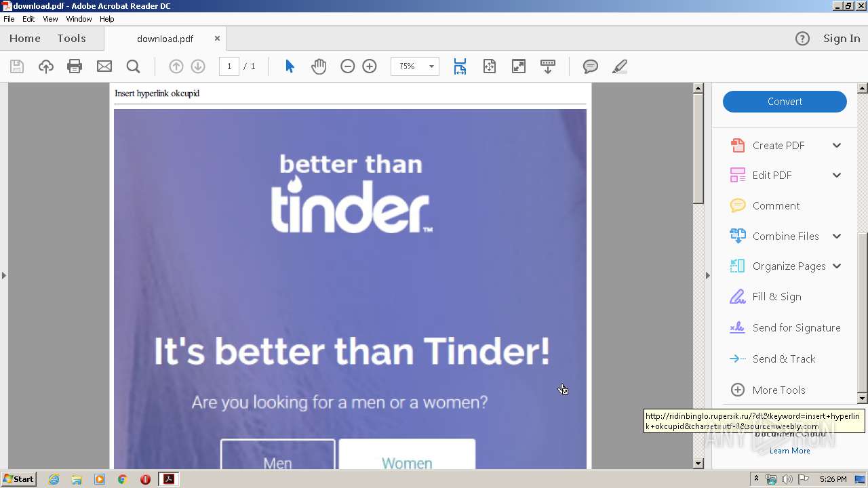Open Fill & Sign tool
Viewport: 868px width, 488px height.
(776, 297)
